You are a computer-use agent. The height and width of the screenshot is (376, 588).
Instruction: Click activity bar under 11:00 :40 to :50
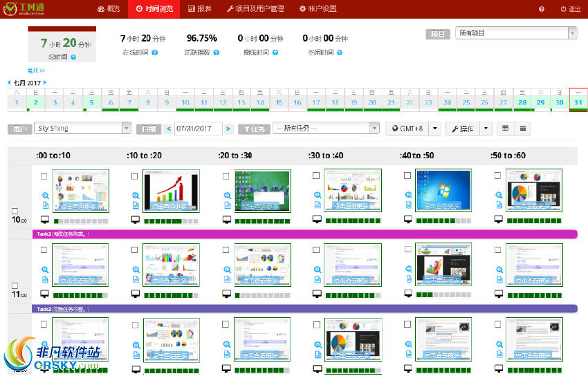(443, 294)
